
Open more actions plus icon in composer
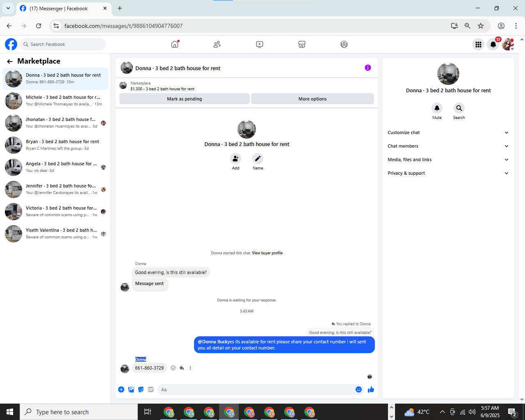121,390
